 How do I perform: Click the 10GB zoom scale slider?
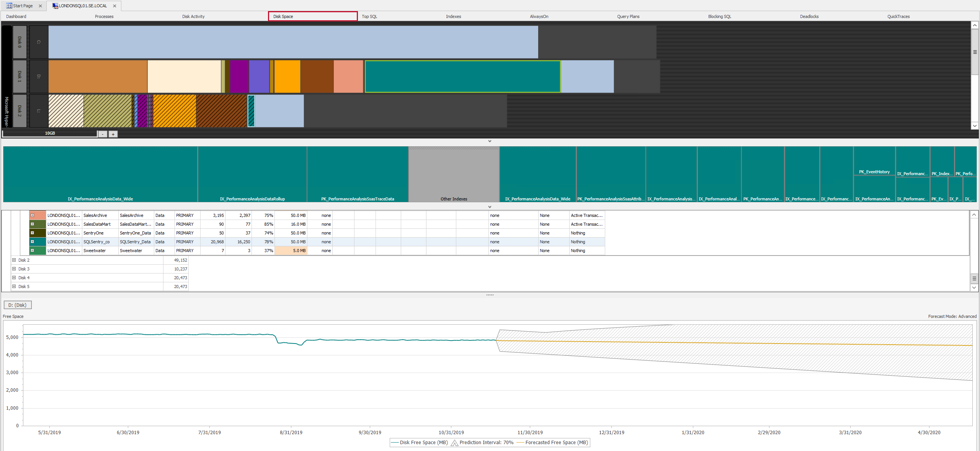pyautogui.click(x=50, y=133)
